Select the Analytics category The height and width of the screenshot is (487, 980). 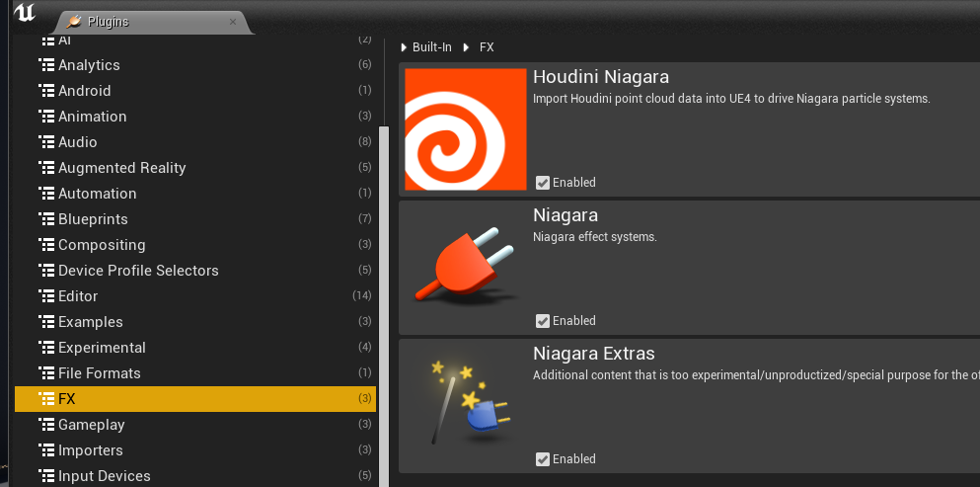(195, 65)
